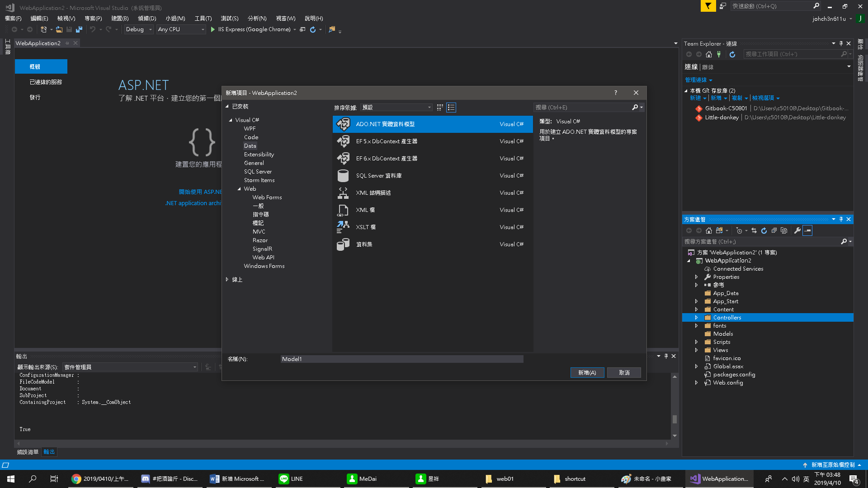868x488 pixels.
Task: Expand Views folder in Solution Explorer
Action: coord(697,350)
